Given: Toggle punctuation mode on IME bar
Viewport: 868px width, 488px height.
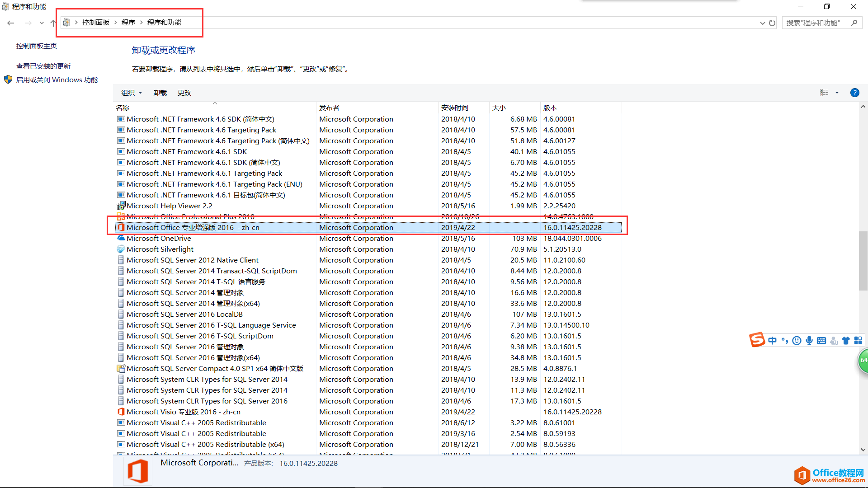Looking at the screenshot, I should 785,341.
